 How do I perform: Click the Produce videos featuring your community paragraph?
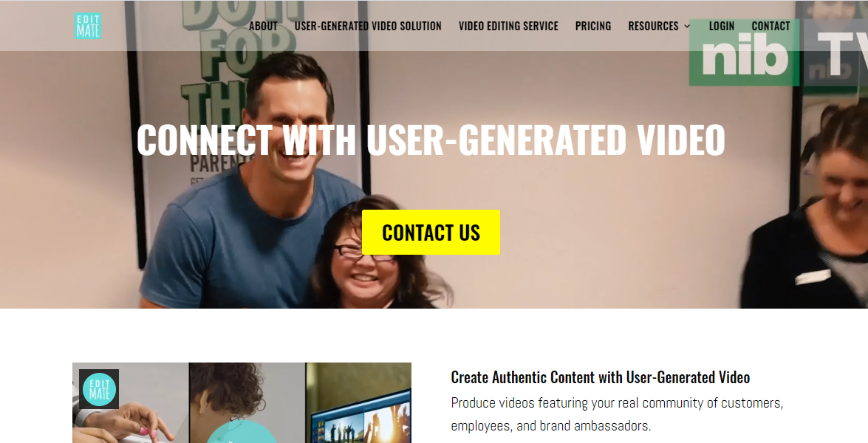click(617, 414)
